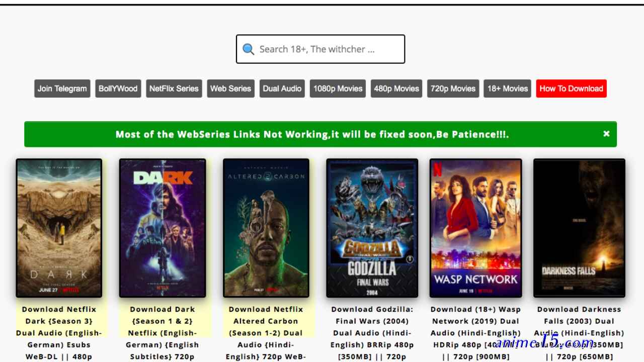Open Download Darkness Falls (2003) link
This screenshot has height=362, width=644.
click(579, 333)
